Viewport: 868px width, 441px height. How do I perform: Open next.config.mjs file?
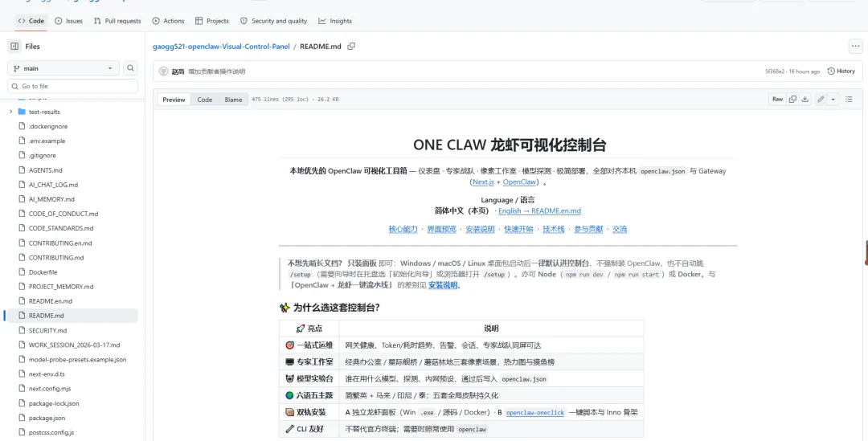tap(50, 389)
